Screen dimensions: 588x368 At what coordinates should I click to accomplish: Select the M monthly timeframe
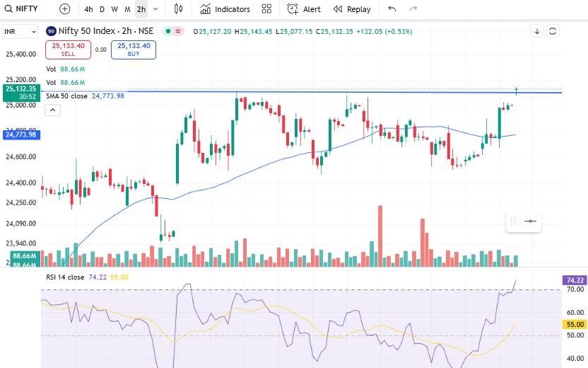click(127, 9)
